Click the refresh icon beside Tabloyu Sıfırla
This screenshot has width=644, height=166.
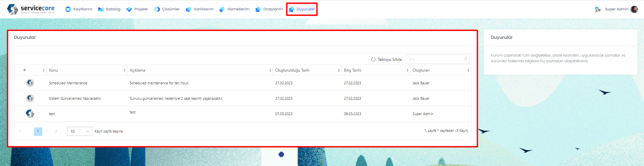(373, 59)
